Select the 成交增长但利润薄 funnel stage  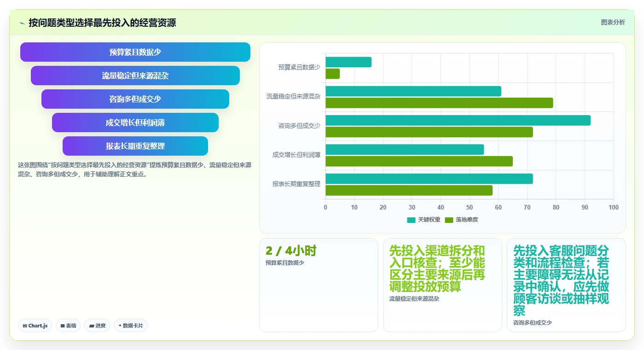(135, 122)
